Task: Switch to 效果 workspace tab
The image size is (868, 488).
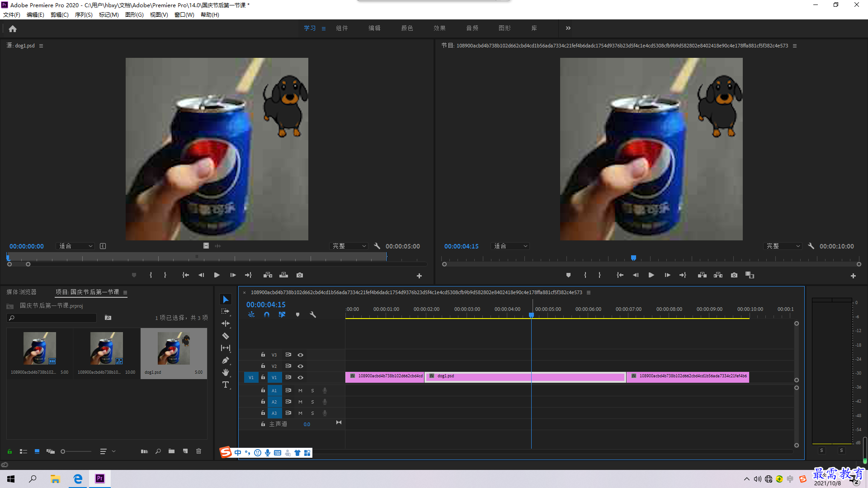Action: point(439,28)
